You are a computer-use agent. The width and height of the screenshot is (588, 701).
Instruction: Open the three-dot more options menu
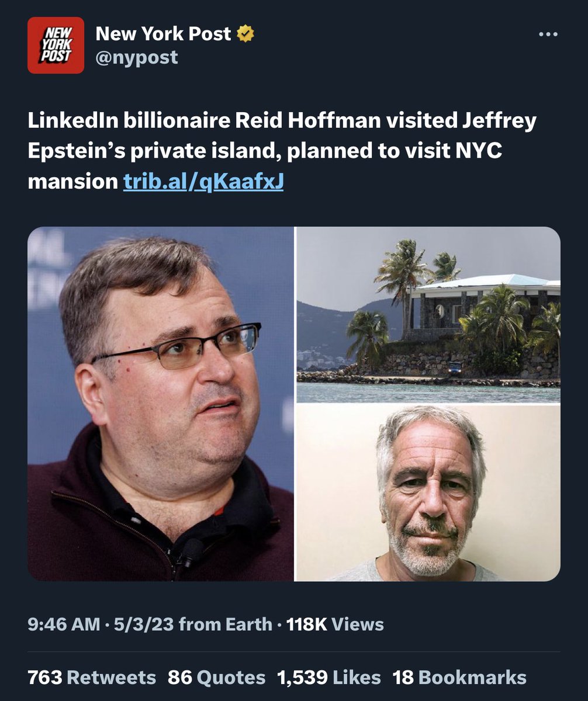point(548,34)
